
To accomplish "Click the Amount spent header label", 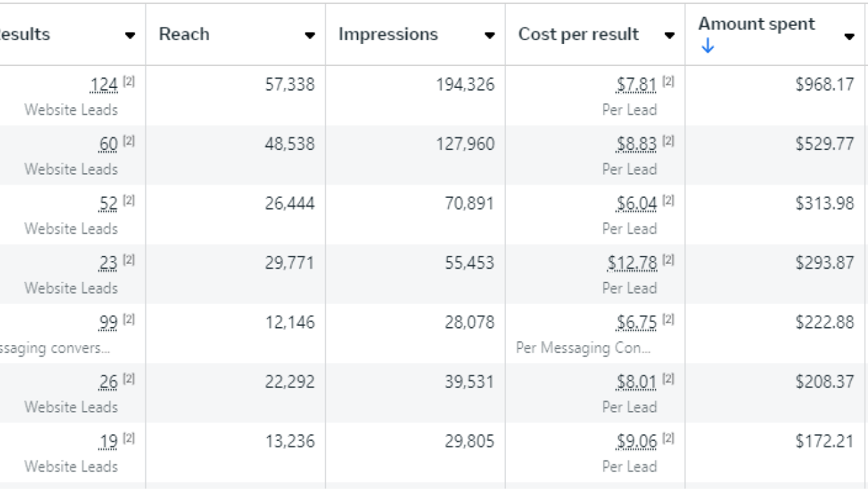I will coord(756,25).
